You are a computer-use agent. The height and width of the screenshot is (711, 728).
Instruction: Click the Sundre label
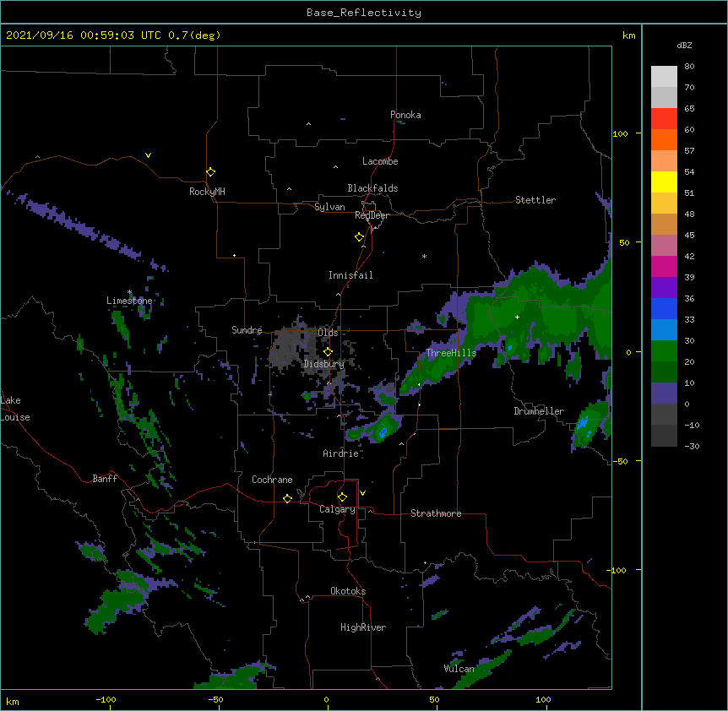(247, 330)
